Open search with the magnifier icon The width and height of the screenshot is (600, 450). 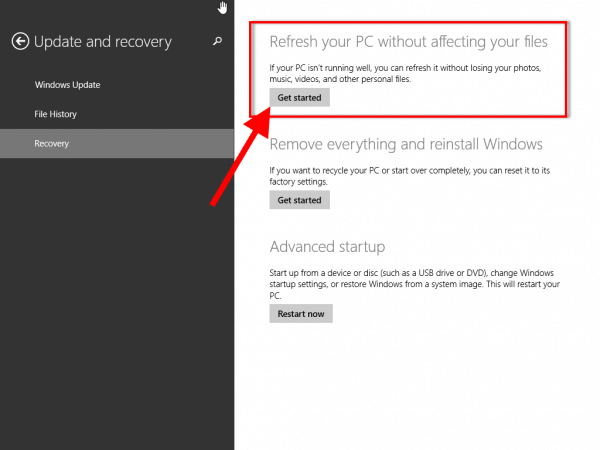[217, 41]
